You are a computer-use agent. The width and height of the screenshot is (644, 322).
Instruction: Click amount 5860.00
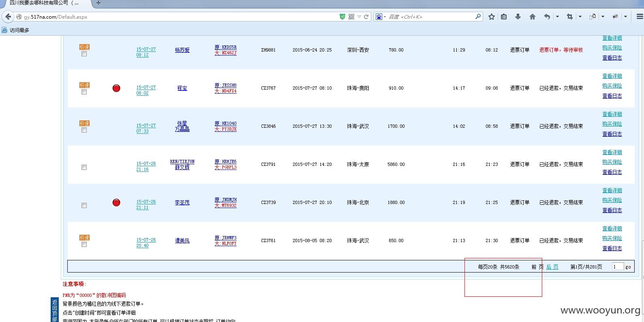(x=396, y=164)
